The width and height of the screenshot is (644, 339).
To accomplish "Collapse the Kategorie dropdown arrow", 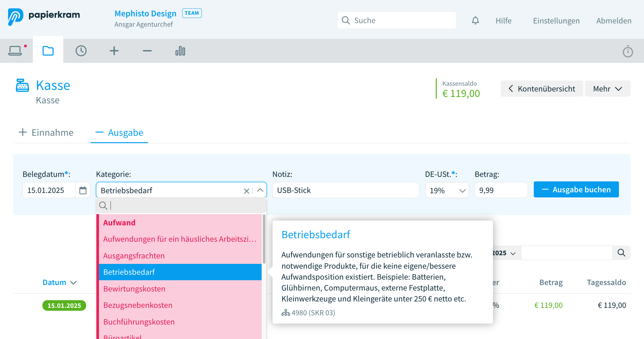I will tap(260, 190).
